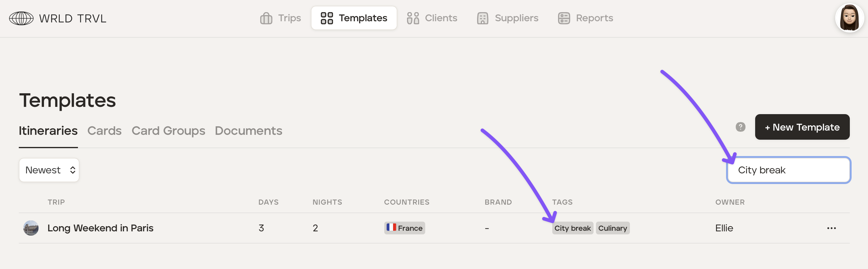
Task: Open the Long Weekend in Paris template
Action: click(x=100, y=228)
